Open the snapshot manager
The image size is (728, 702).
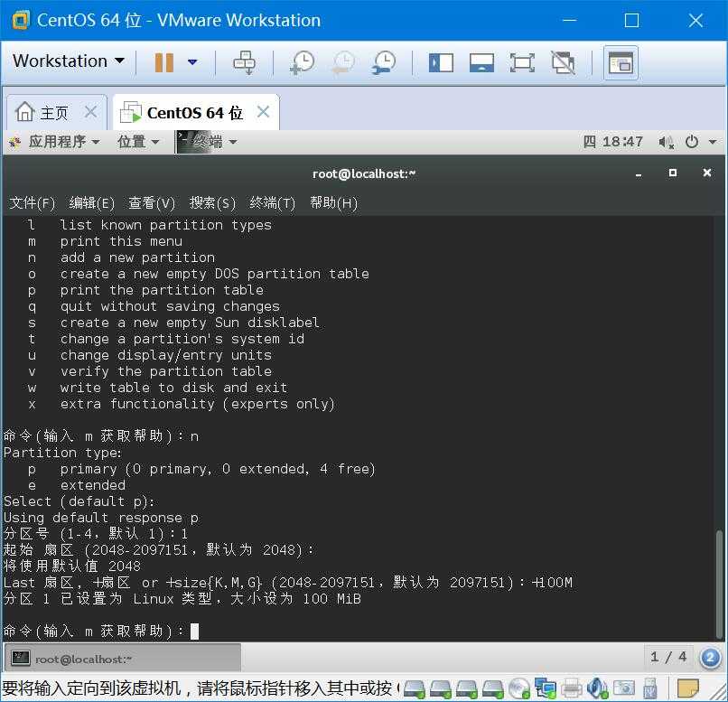click(x=384, y=62)
